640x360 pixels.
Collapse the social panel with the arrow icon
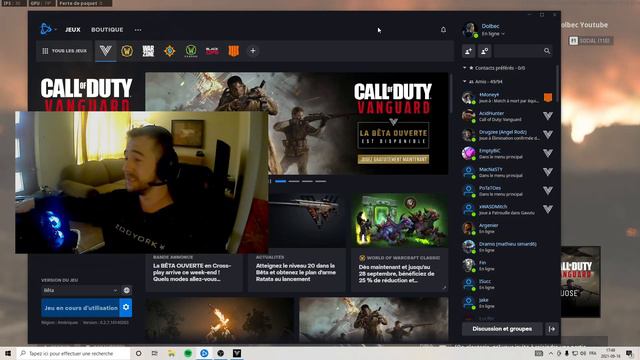coord(552,329)
